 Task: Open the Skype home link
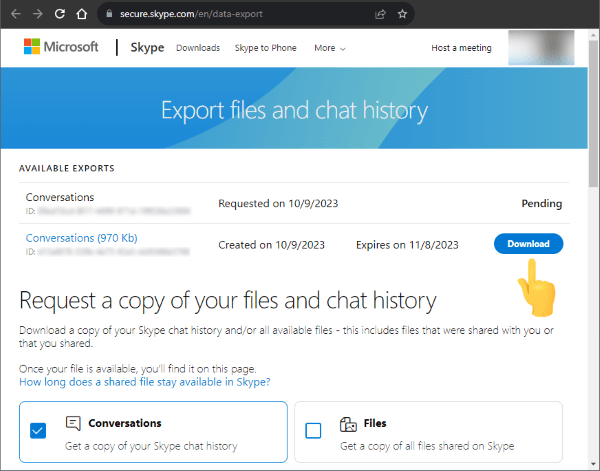147,47
